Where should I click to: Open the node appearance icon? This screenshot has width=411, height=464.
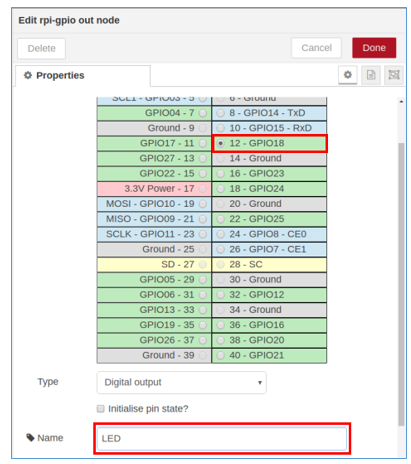(394, 75)
